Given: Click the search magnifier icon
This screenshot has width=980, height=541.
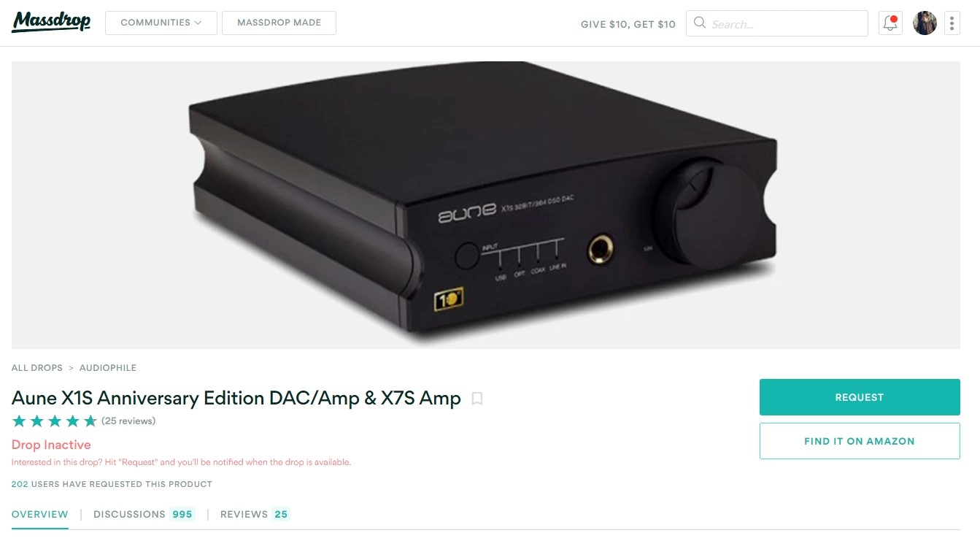Looking at the screenshot, I should point(699,23).
